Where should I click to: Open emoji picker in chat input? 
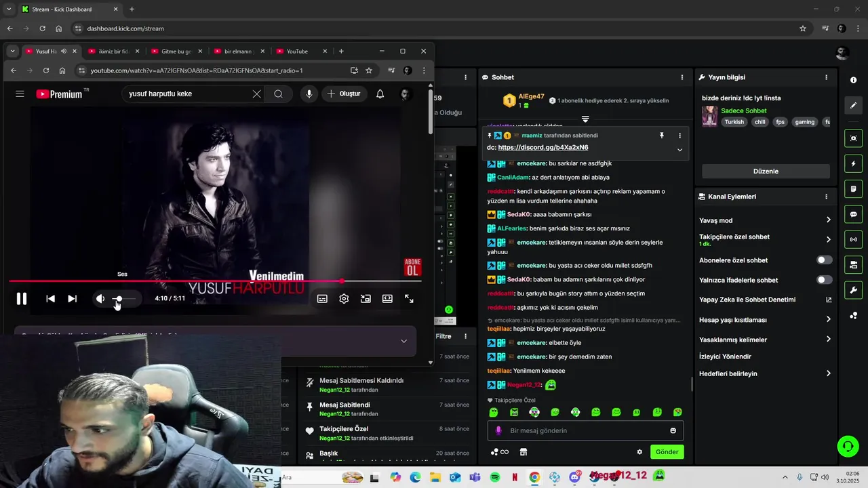pyautogui.click(x=673, y=430)
